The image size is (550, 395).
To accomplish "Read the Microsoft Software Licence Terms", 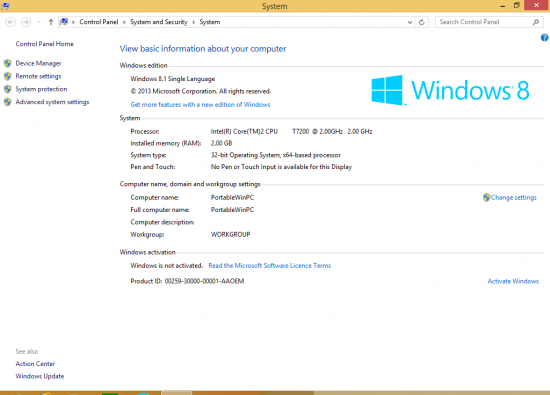I will [269, 266].
